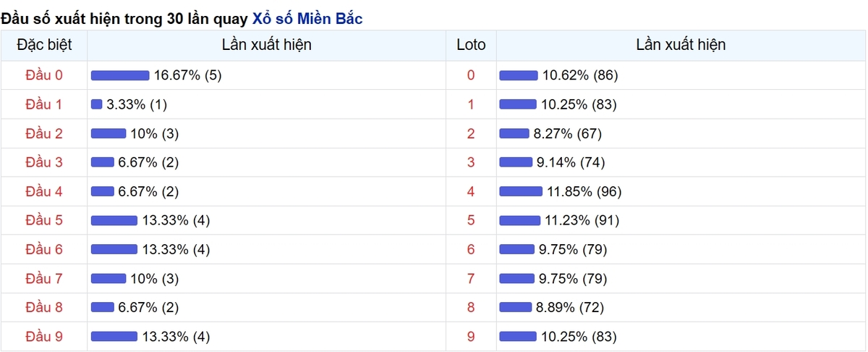Click the Loto 5 11.23% bar
This screenshot has height=352, width=868.
click(x=520, y=220)
